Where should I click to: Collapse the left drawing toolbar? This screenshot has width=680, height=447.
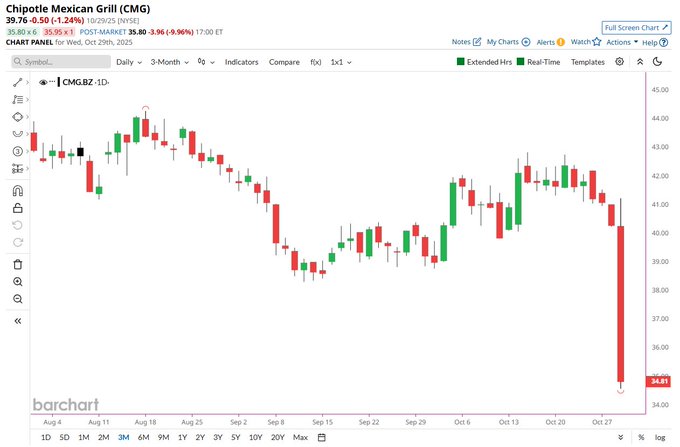point(17,321)
